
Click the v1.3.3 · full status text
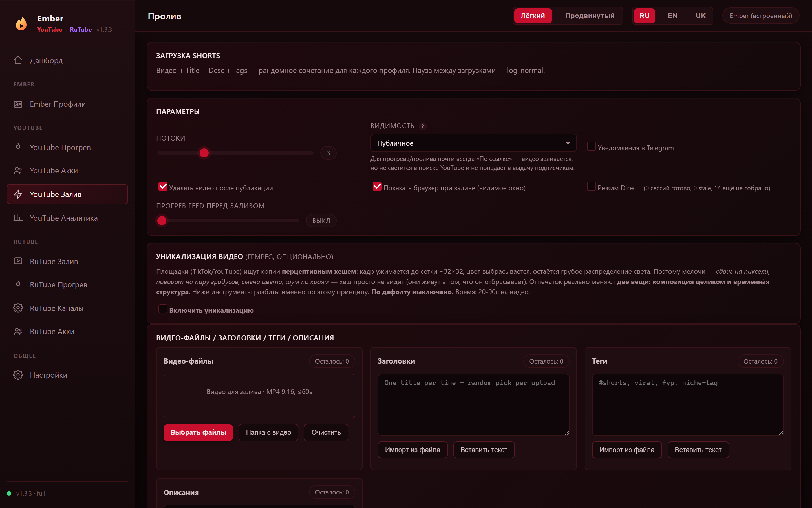tap(31, 493)
